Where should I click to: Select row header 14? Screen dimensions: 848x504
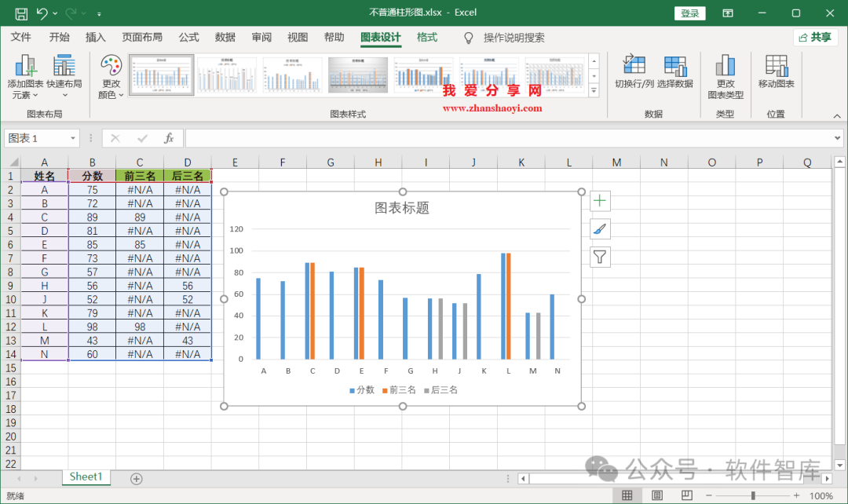[x=10, y=354]
